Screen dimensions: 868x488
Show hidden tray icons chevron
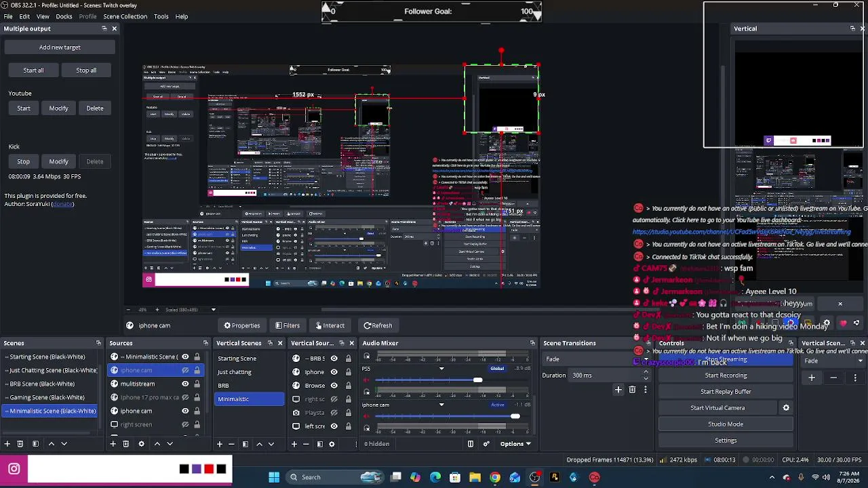pyautogui.click(x=772, y=477)
